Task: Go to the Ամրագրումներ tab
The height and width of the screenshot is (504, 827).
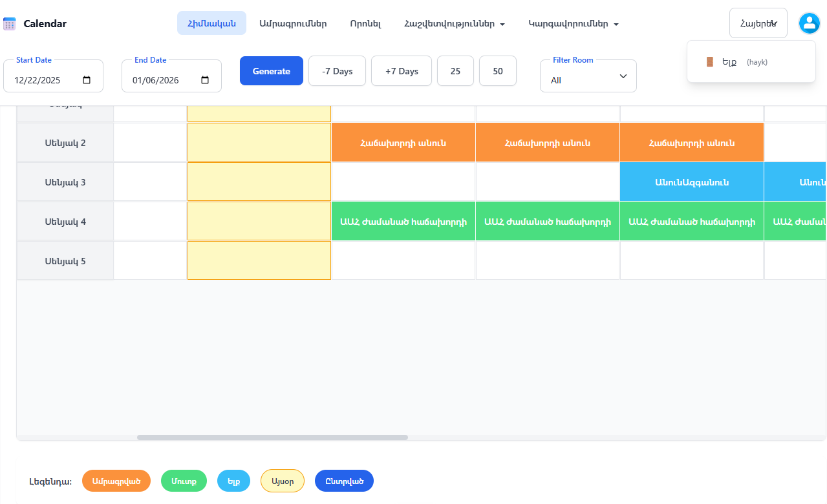Action: tap(293, 24)
